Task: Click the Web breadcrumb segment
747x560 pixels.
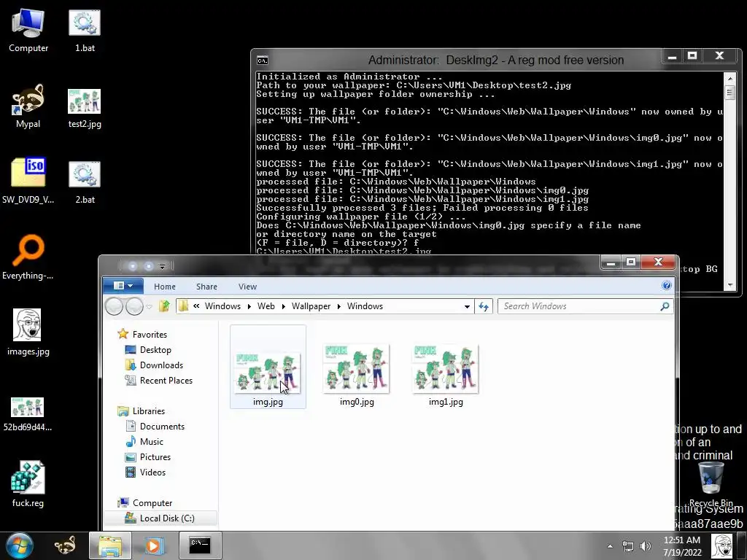Action: pos(266,306)
